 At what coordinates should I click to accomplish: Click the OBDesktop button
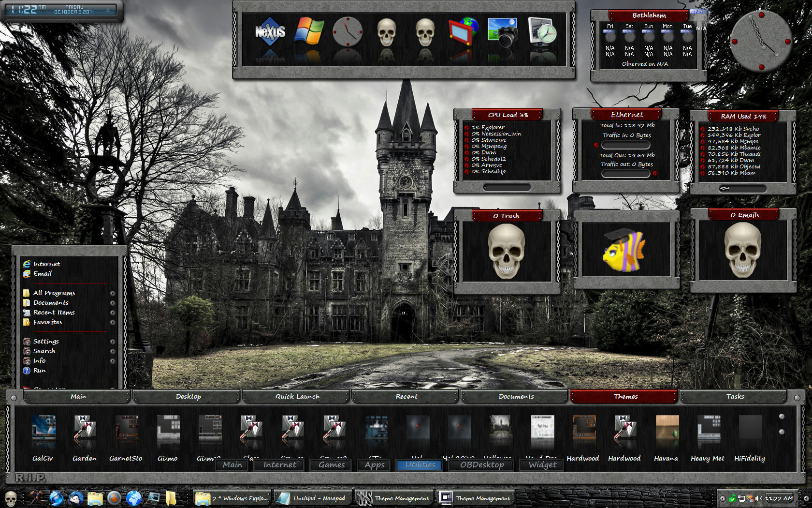click(482, 465)
